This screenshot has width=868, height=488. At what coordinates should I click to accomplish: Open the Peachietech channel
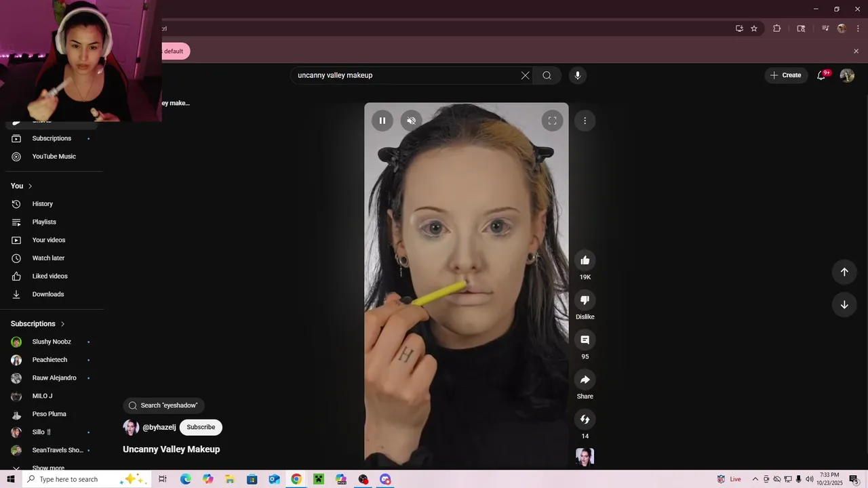tap(52, 360)
